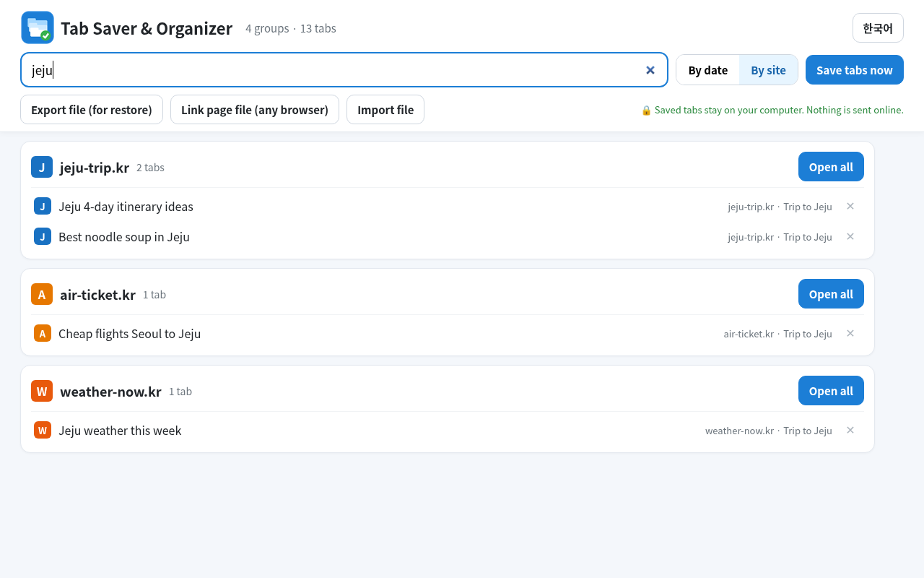Viewport: 924px width, 578px height.
Task: Remove the Jeju weather this week tab
Action: (x=850, y=430)
